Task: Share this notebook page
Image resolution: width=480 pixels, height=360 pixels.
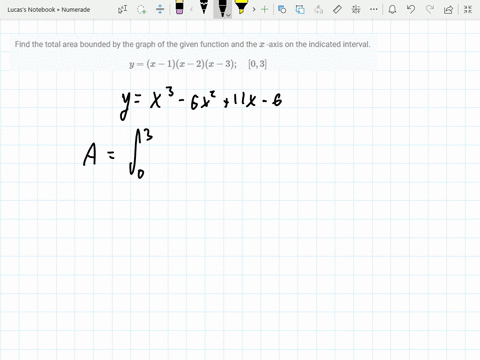Action: (x=448, y=9)
